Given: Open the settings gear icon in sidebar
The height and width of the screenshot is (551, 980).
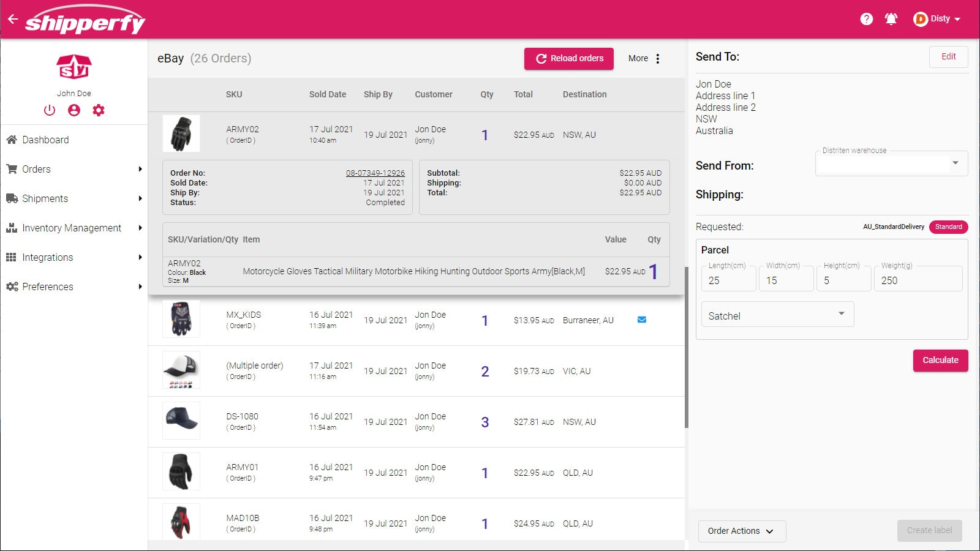Looking at the screenshot, I should point(99,110).
